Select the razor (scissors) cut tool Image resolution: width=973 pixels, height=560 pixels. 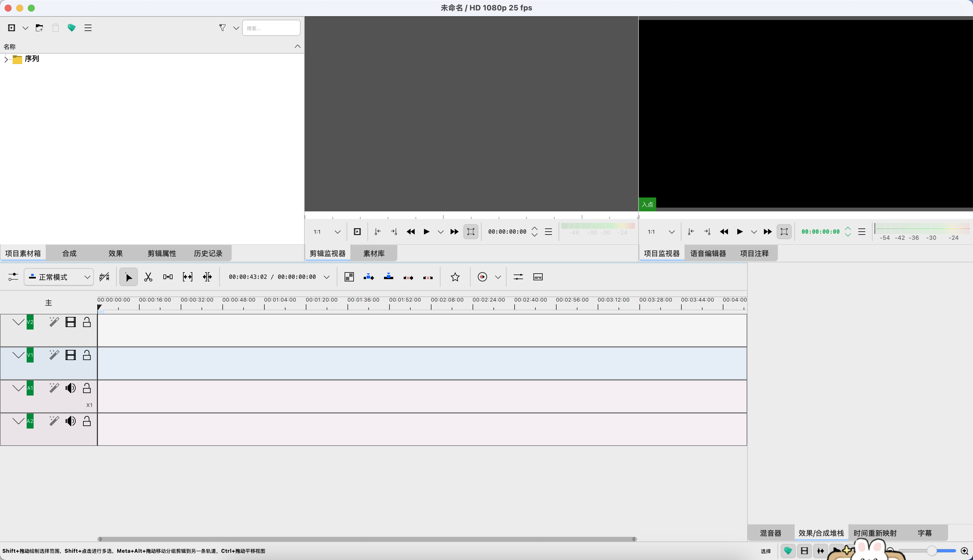click(x=148, y=277)
